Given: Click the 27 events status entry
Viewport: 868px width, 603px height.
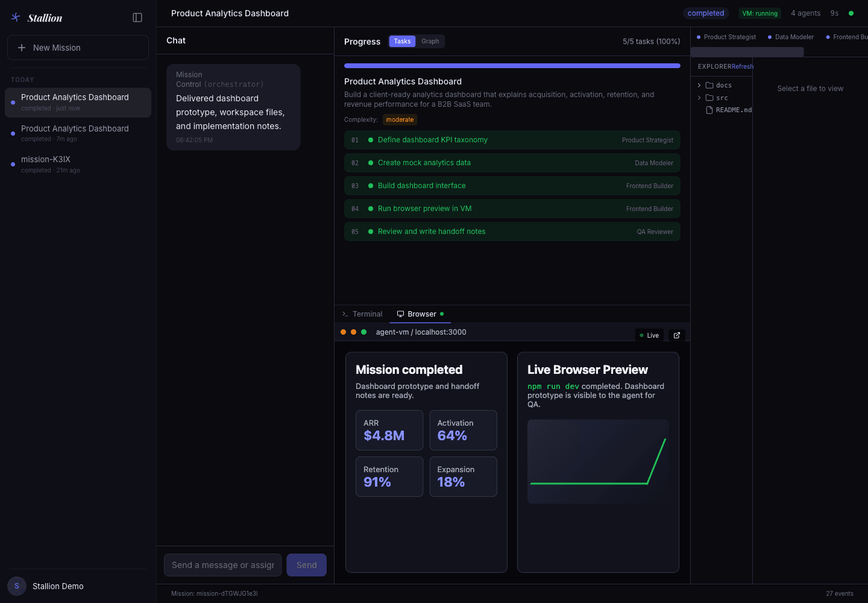Looking at the screenshot, I should [840, 593].
